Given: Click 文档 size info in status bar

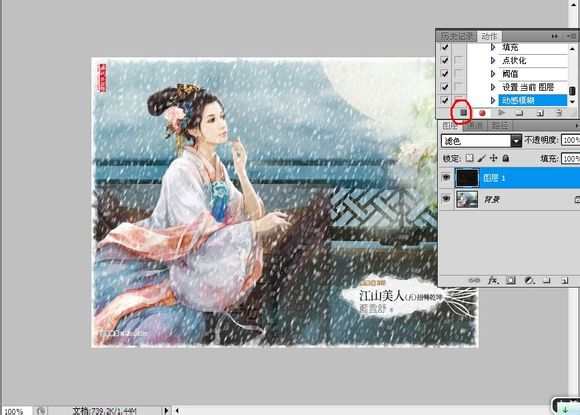Looking at the screenshot, I should 104,411.
